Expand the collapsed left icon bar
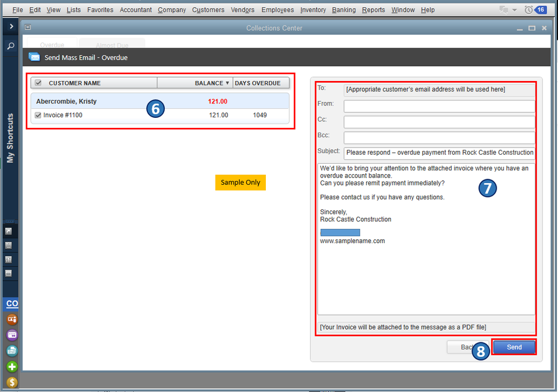The height and width of the screenshot is (392, 558). click(11, 26)
